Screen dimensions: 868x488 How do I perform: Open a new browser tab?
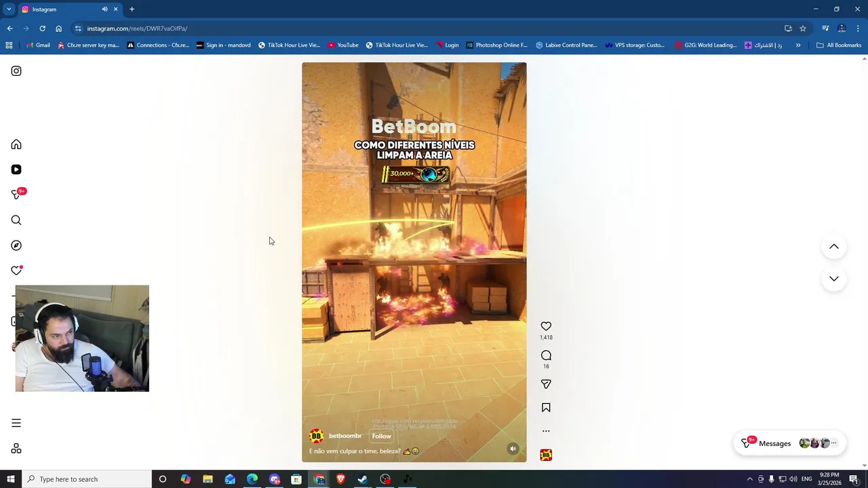pyautogui.click(x=132, y=9)
